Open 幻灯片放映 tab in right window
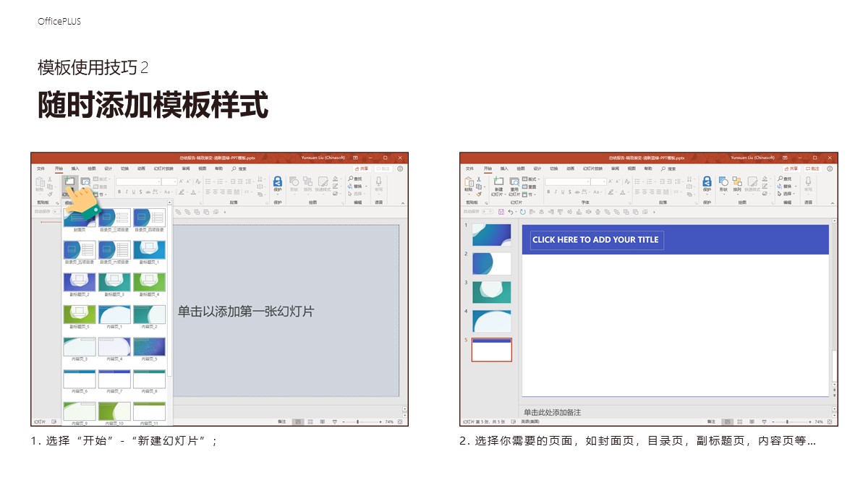 pos(593,168)
